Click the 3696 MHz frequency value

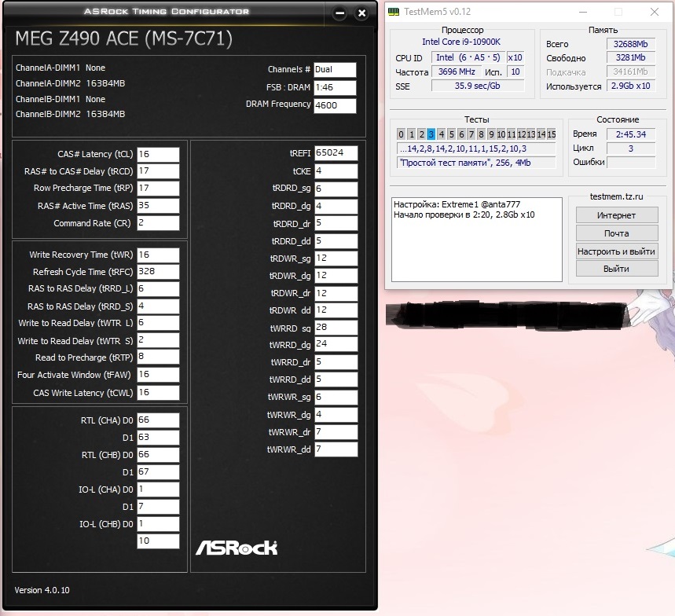point(457,71)
